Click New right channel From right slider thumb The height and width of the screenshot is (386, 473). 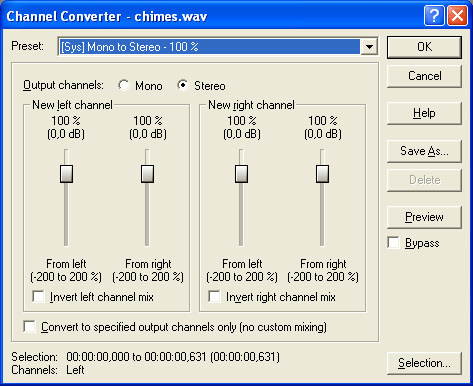[322, 174]
